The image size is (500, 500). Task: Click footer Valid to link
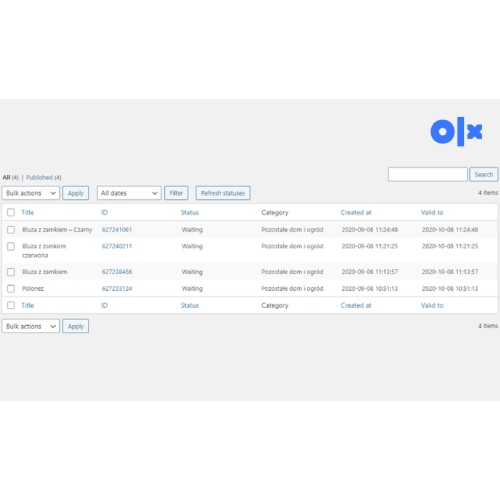(x=432, y=305)
